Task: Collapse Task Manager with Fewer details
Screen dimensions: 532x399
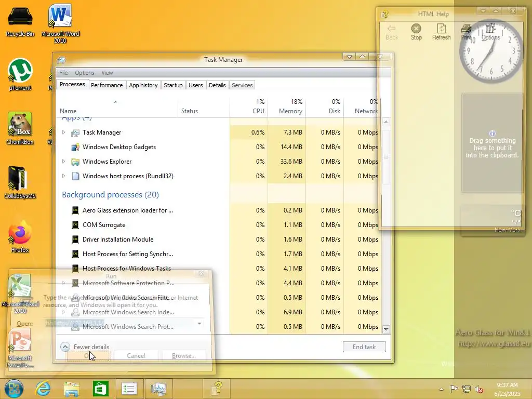Action: coord(85,347)
